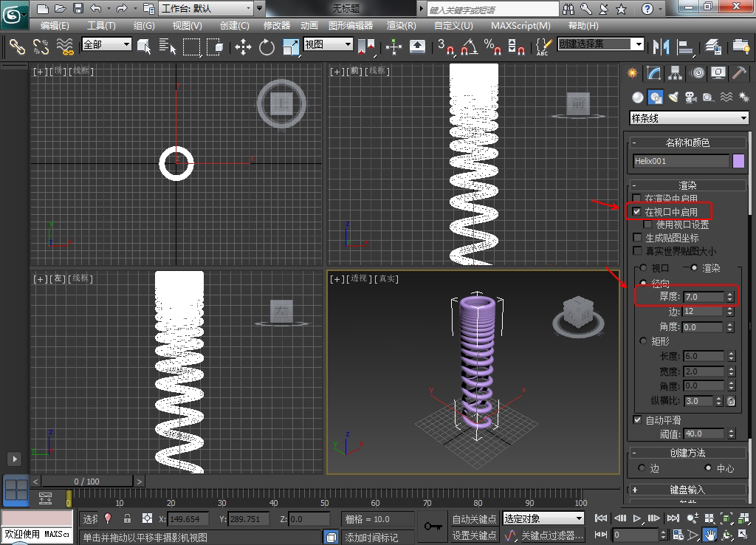Click the 自动关键点 button
Screen dimensions: 756x545
tap(475, 519)
